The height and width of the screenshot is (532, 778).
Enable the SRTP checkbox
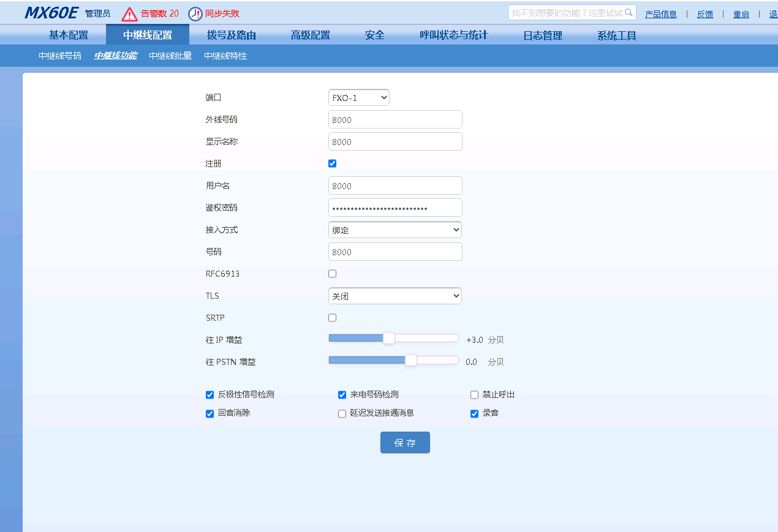pos(332,317)
